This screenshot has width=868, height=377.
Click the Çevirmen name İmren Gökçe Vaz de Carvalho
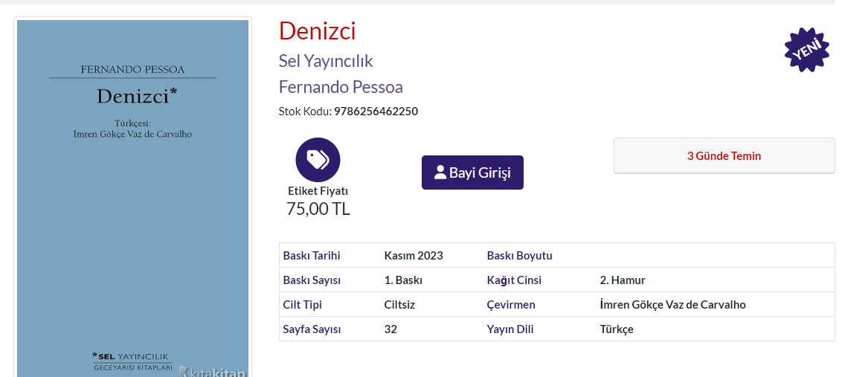click(x=672, y=305)
